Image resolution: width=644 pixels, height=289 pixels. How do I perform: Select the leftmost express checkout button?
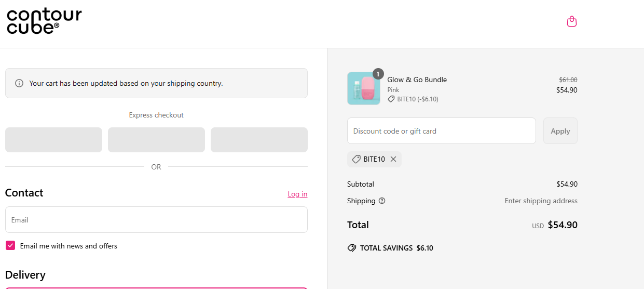pos(53,140)
